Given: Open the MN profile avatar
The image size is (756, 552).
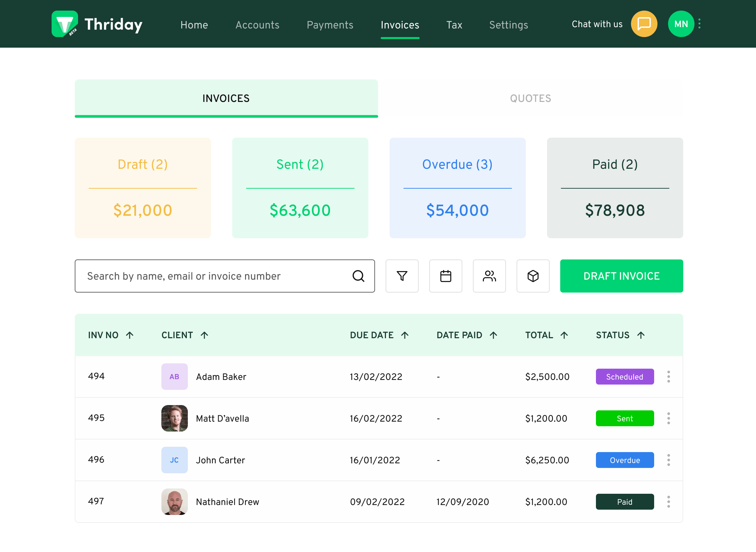Looking at the screenshot, I should [x=681, y=24].
